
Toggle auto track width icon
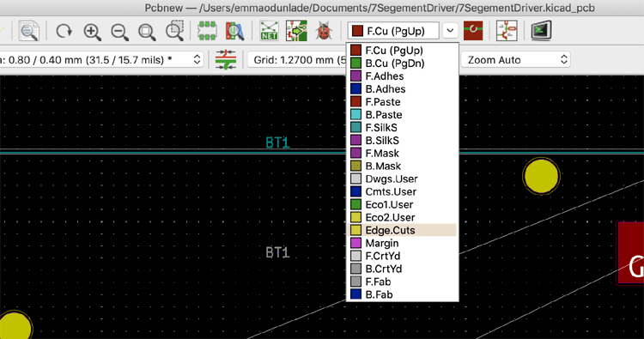point(226,60)
